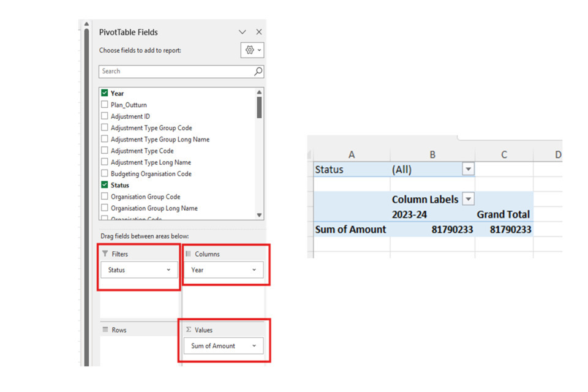Open the Column Labels filter dropdown
The height and width of the screenshot is (392, 588).
tap(468, 199)
